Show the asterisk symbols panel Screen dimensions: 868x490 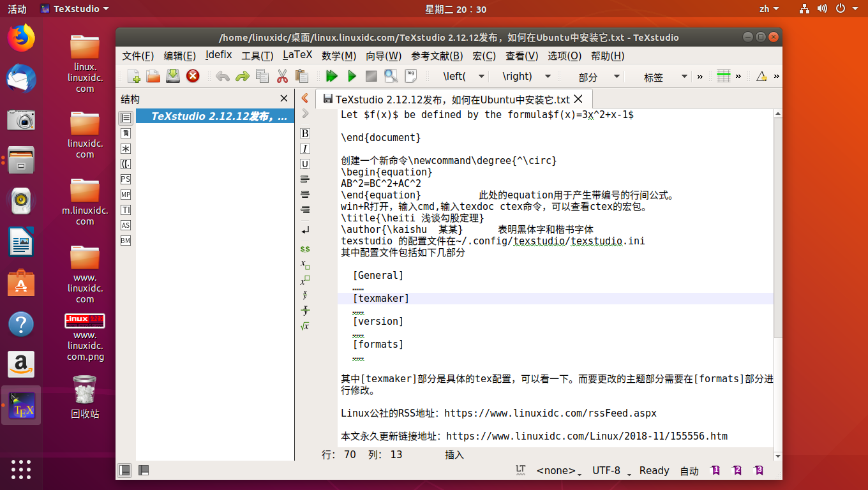click(126, 149)
